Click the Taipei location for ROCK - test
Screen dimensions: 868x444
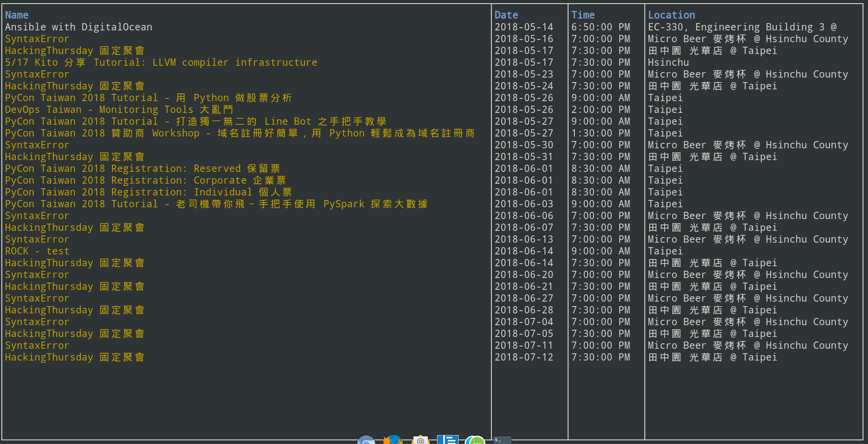point(665,251)
